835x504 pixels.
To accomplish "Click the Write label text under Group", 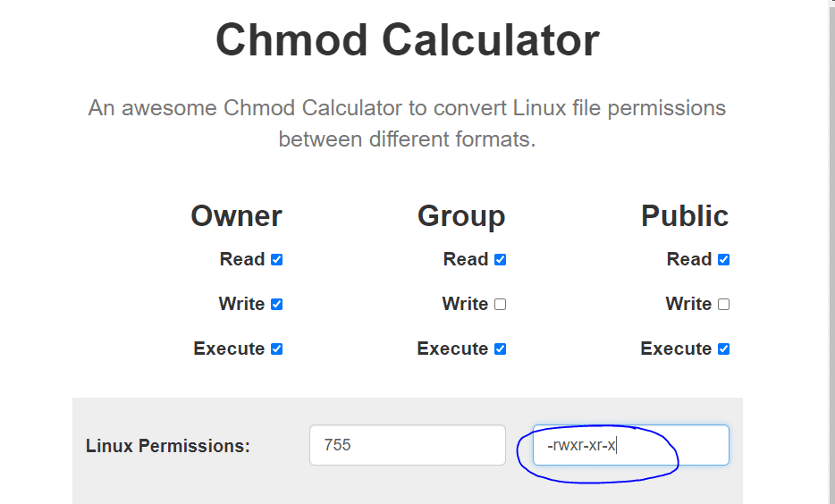I will click(x=465, y=304).
